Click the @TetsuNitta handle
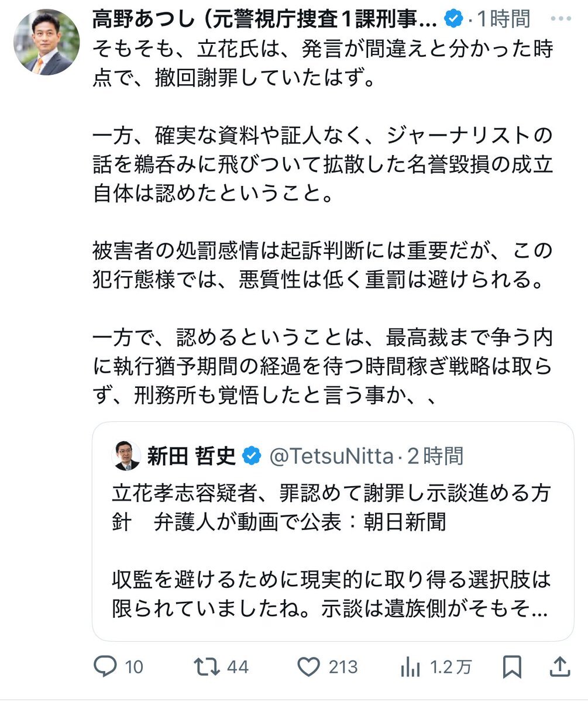This screenshot has width=588, height=702. point(331,456)
